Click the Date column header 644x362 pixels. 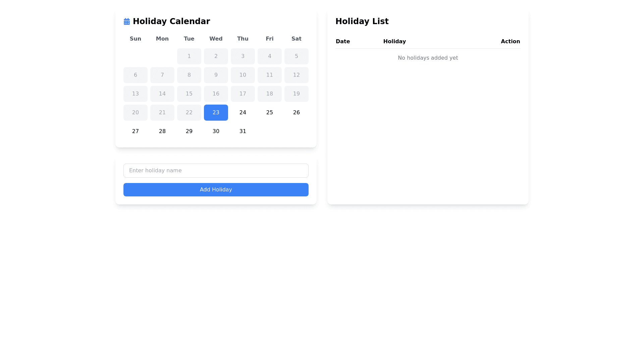343,42
